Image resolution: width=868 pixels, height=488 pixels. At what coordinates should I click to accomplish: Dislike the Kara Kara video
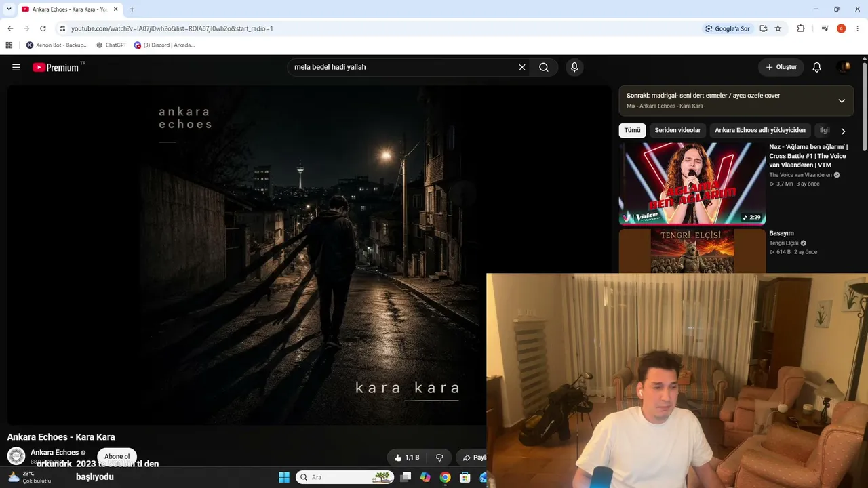439,457
